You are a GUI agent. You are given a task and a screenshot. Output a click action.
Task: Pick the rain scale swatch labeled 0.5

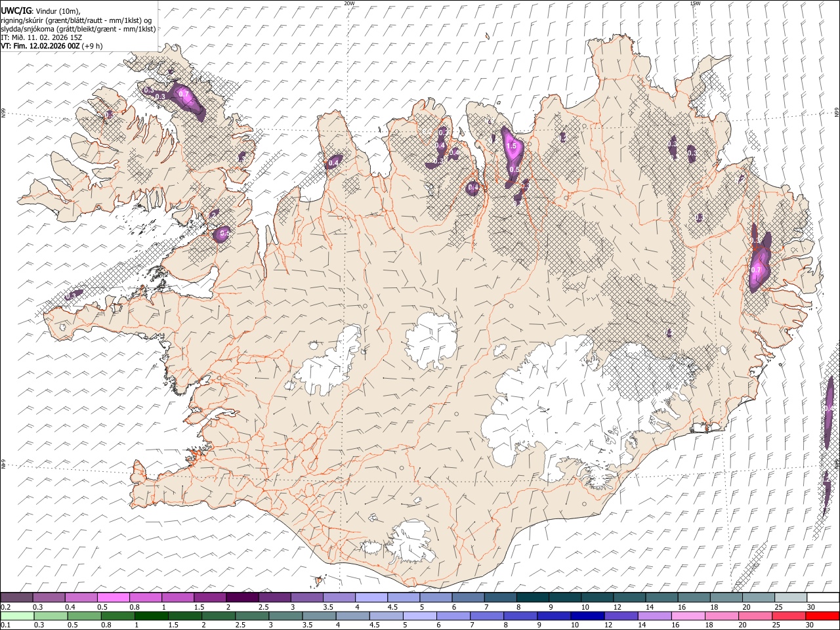[x=84, y=616]
